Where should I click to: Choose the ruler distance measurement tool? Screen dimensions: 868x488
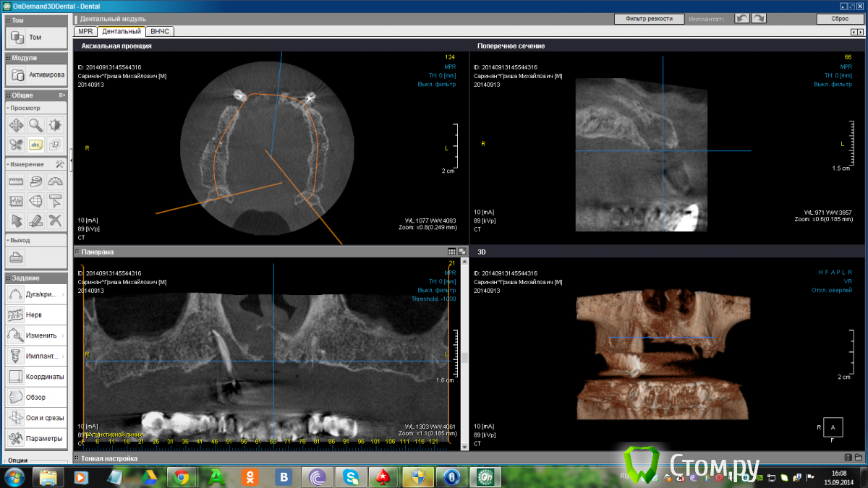[x=16, y=181]
